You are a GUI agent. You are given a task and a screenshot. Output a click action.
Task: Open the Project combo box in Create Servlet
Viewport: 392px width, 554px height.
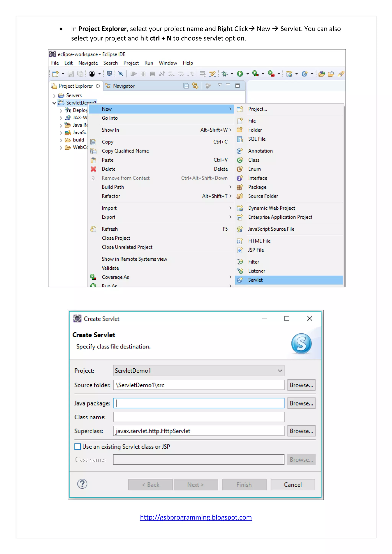tap(199, 371)
